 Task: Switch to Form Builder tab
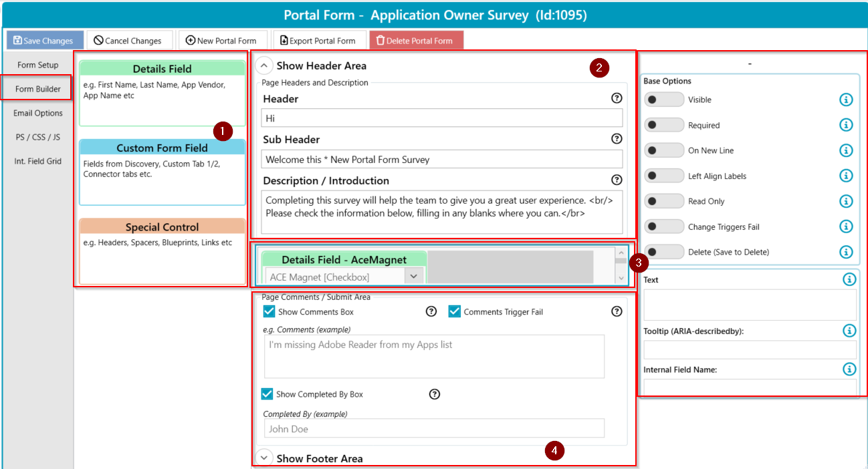(x=38, y=89)
